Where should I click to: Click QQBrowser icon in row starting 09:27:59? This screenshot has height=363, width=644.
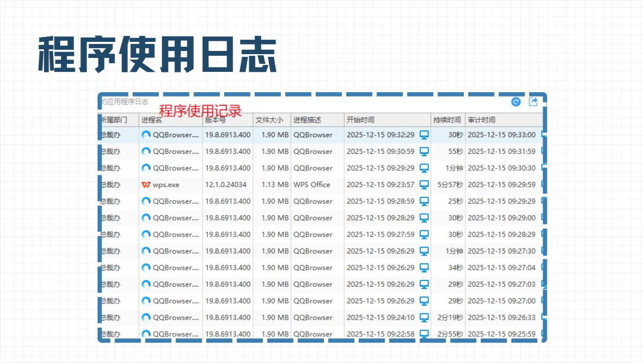tap(146, 234)
